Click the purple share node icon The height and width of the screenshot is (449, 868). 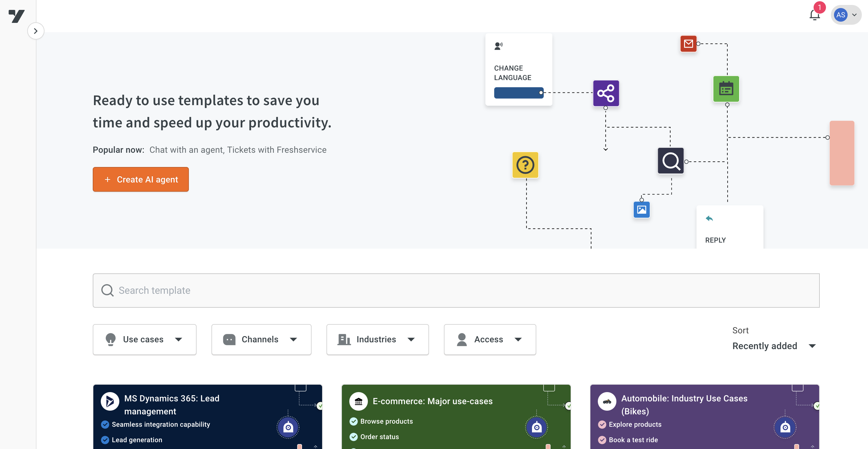606,93
